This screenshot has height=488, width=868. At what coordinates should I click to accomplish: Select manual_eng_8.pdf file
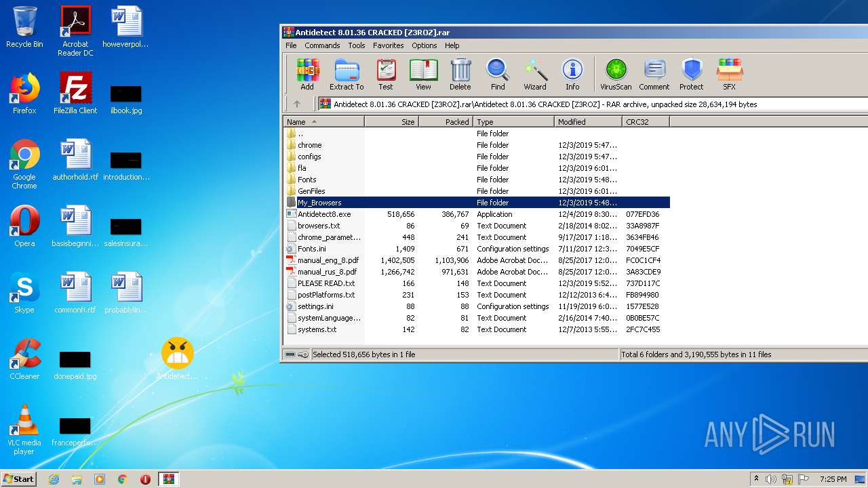(x=476, y=260)
